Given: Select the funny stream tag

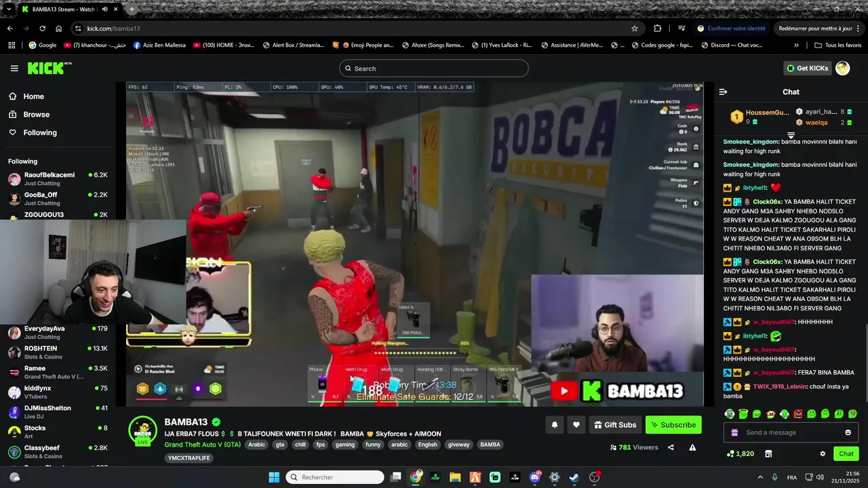Looking at the screenshot, I should point(373,445).
